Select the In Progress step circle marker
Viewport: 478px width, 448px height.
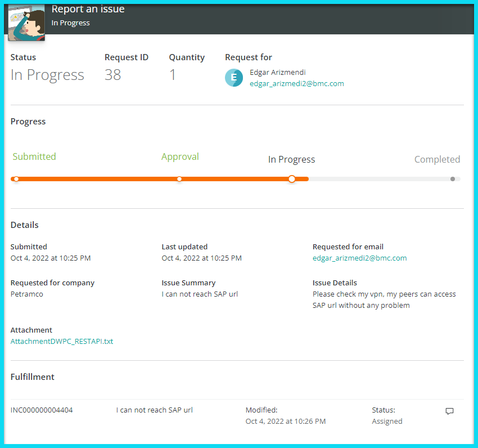pos(291,179)
